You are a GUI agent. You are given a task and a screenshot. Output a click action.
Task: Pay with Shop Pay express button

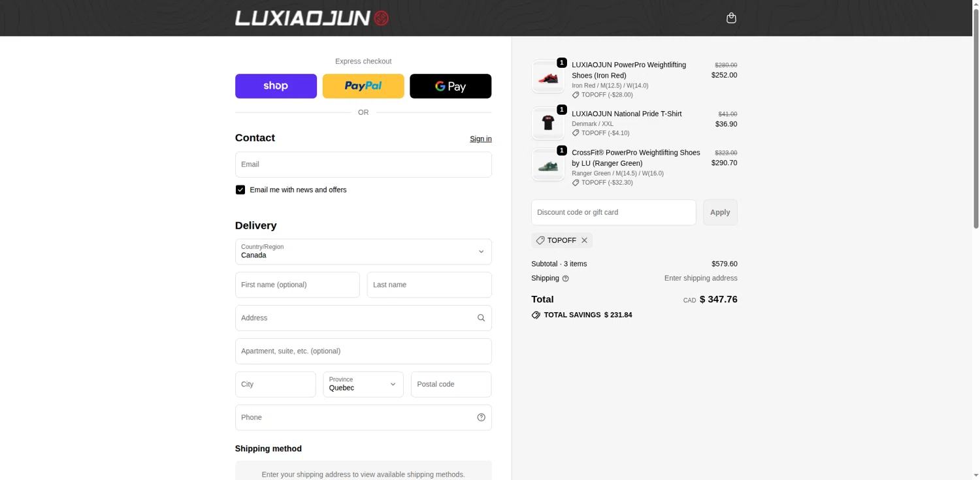coord(276,86)
